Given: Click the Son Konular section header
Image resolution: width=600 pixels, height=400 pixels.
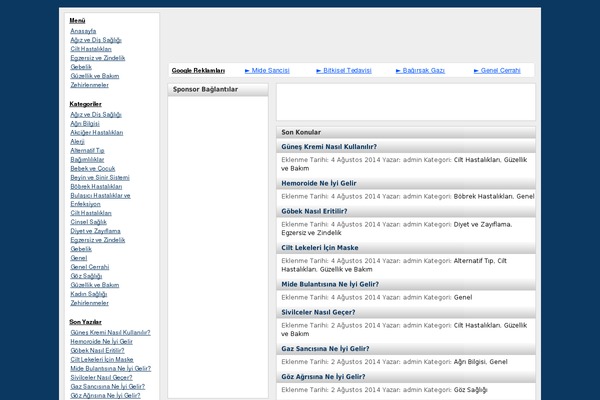Looking at the screenshot, I should (406, 132).
